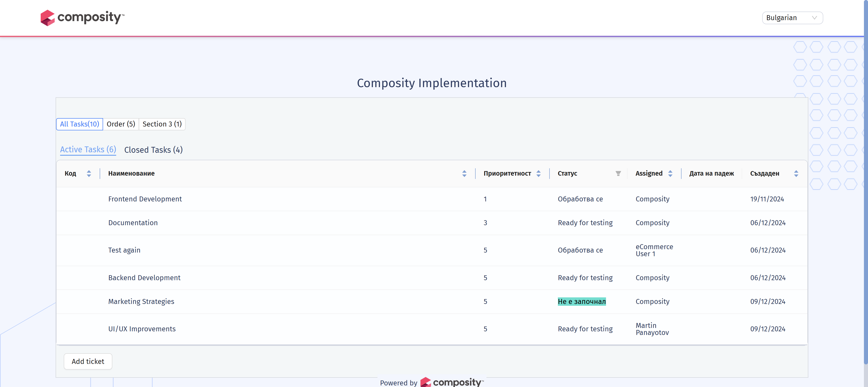Select the Order (5) tab
The height and width of the screenshot is (387, 868).
coord(121,124)
